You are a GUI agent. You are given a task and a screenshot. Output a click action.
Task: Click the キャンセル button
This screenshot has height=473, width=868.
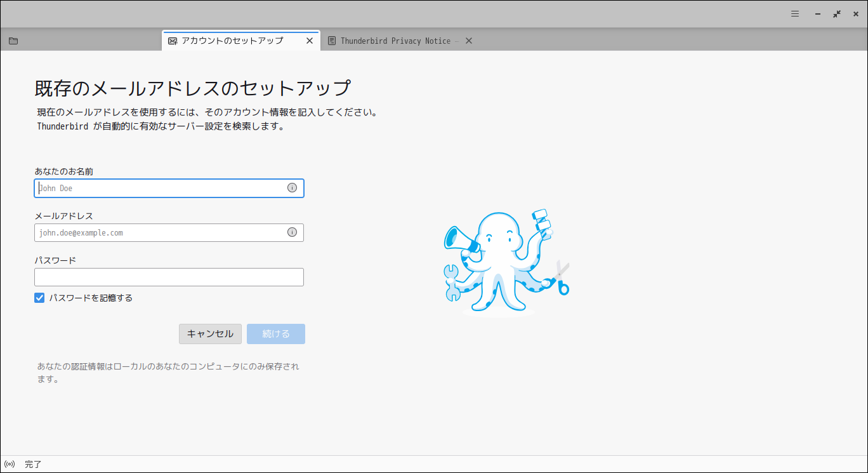coord(210,334)
